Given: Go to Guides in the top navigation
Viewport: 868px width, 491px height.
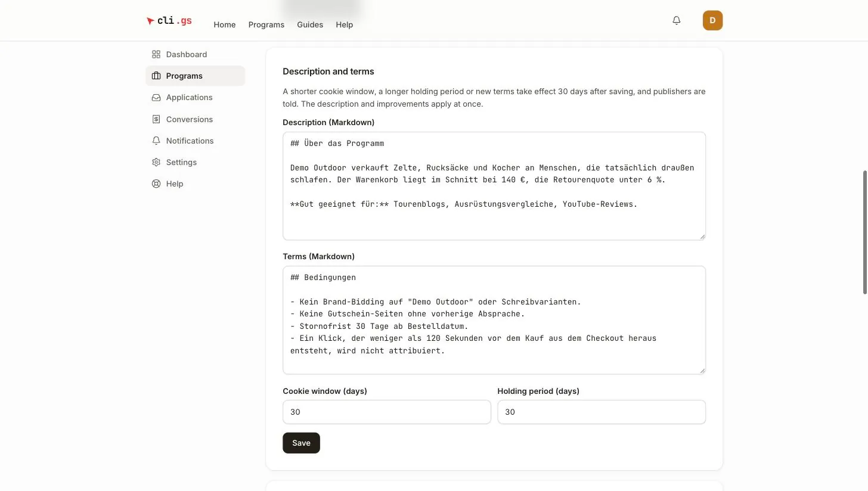Looking at the screenshot, I should (x=310, y=24).
